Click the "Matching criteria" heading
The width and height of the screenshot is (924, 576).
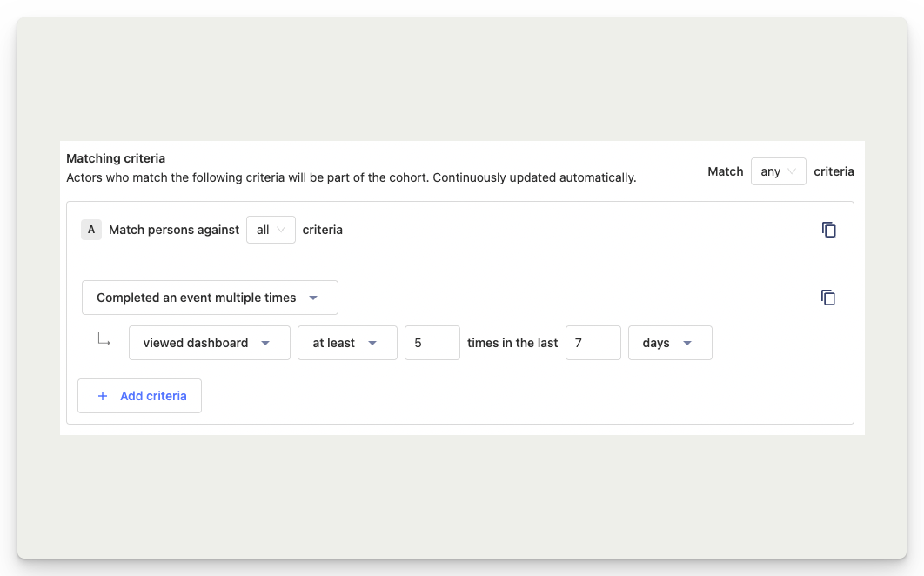[x=116, y=158]
